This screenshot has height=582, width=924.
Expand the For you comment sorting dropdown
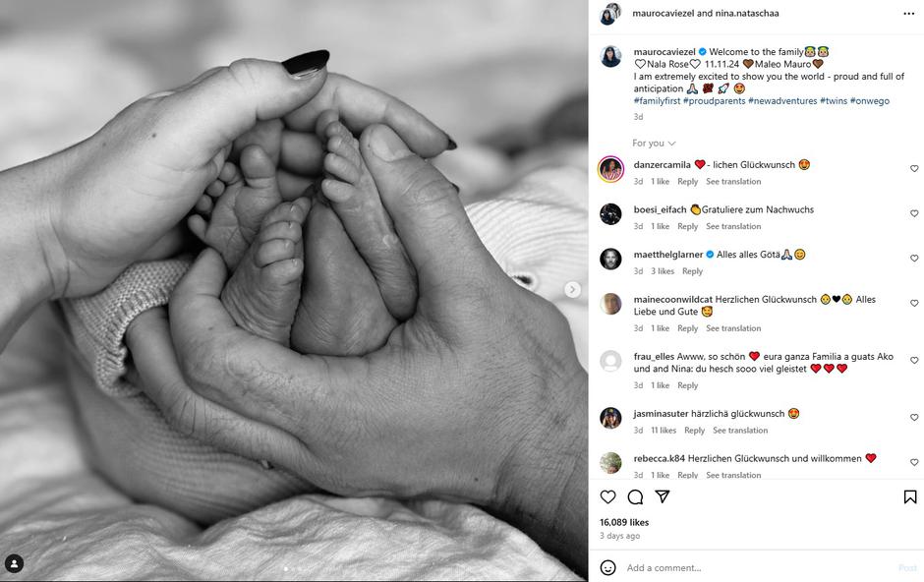coord(654,144)
